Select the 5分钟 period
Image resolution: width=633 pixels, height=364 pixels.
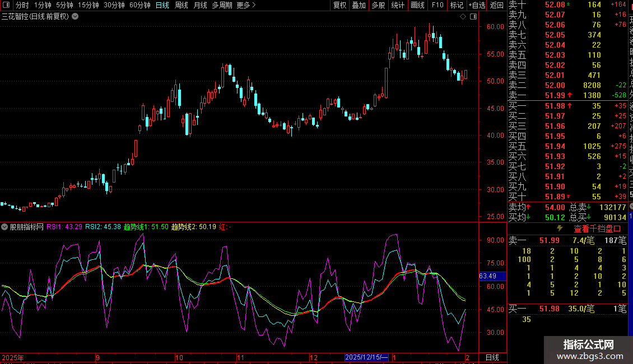pos(64,5)
